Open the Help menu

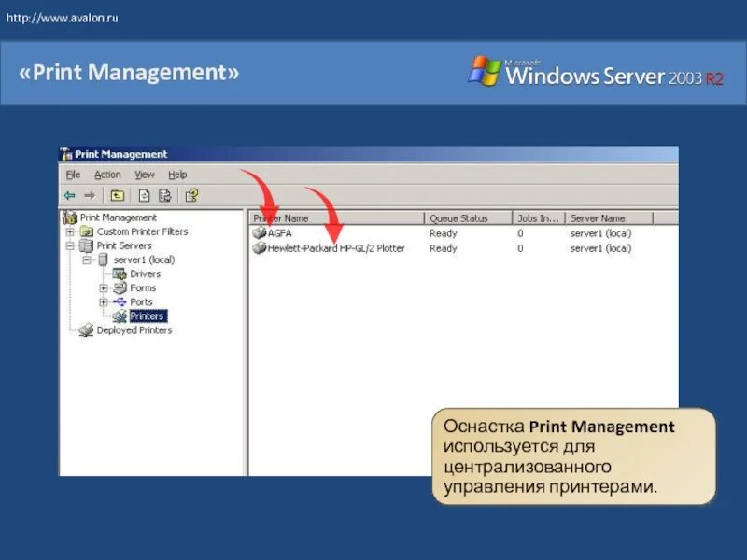click(177, 175)
